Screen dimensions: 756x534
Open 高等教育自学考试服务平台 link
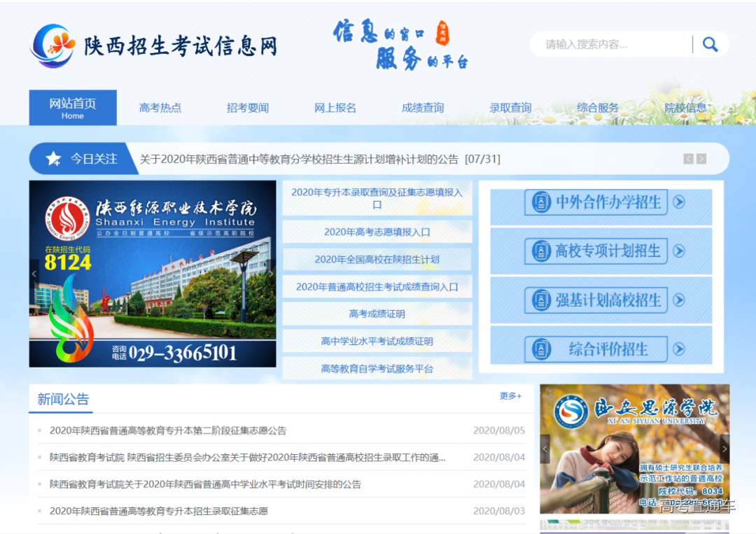[x=377, y=369]
